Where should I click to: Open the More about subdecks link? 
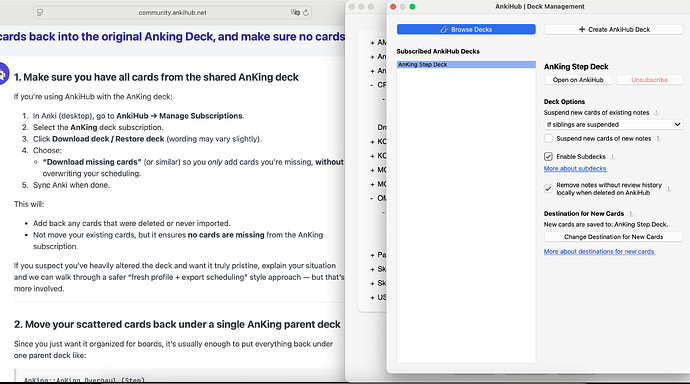575,168
